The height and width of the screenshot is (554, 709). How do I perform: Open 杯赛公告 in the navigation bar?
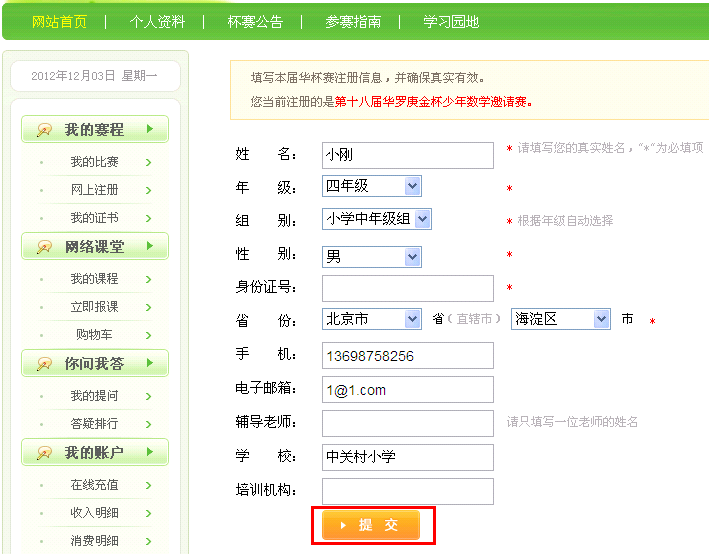click(255, 21)
